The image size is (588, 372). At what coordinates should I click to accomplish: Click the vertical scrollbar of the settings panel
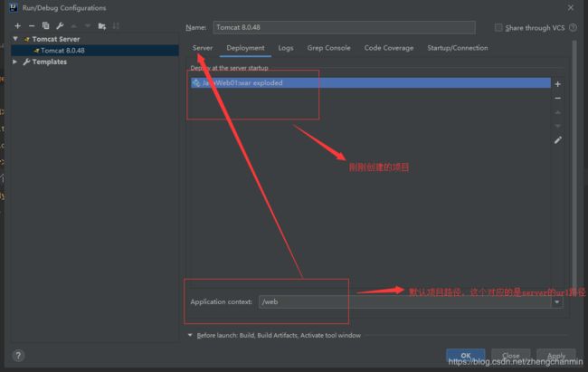click(x=574, y=163)
